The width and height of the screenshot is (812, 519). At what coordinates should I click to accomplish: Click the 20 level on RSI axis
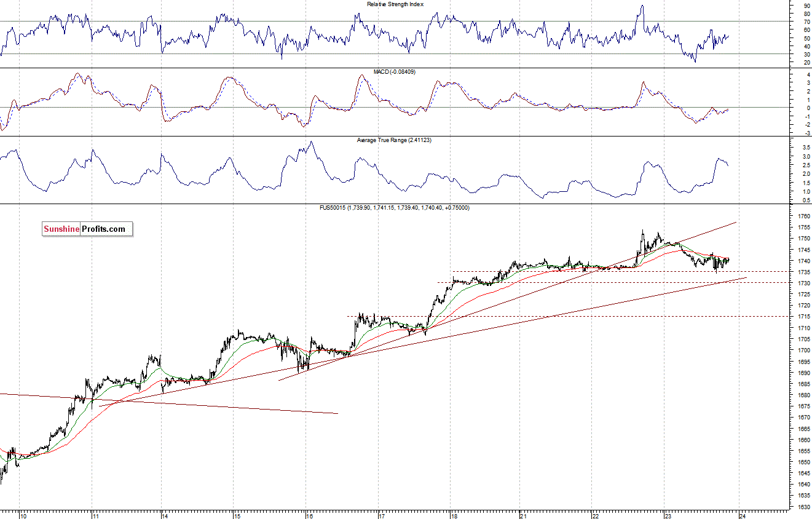[x=806, y=62]
